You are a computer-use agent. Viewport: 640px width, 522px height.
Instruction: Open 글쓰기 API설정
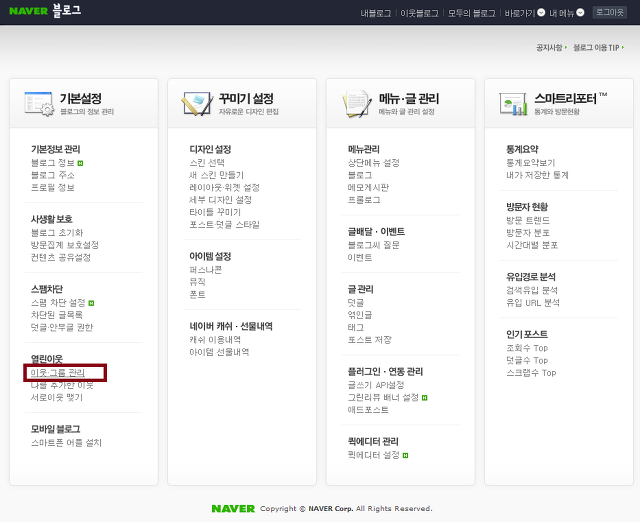point(376,385)
